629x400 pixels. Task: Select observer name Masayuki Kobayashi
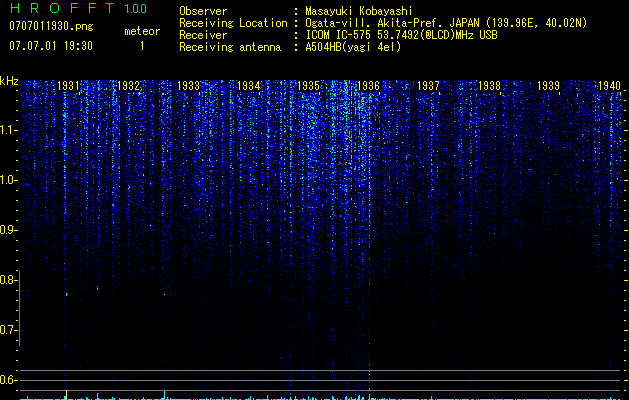tap(359, 12)
